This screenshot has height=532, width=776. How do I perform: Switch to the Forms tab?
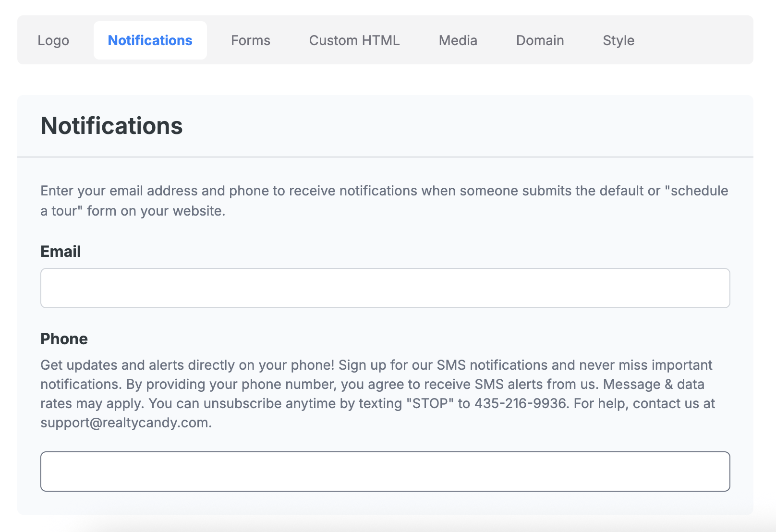[x=250, y=40]
